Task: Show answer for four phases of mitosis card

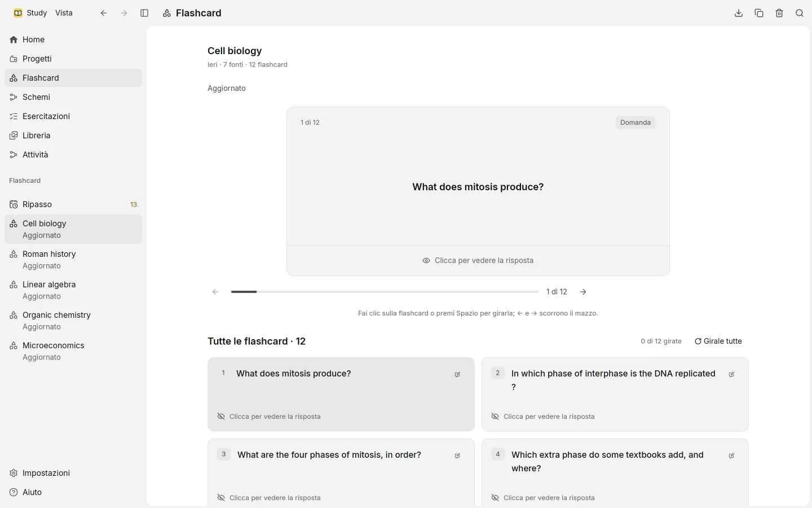Action: 269,498
